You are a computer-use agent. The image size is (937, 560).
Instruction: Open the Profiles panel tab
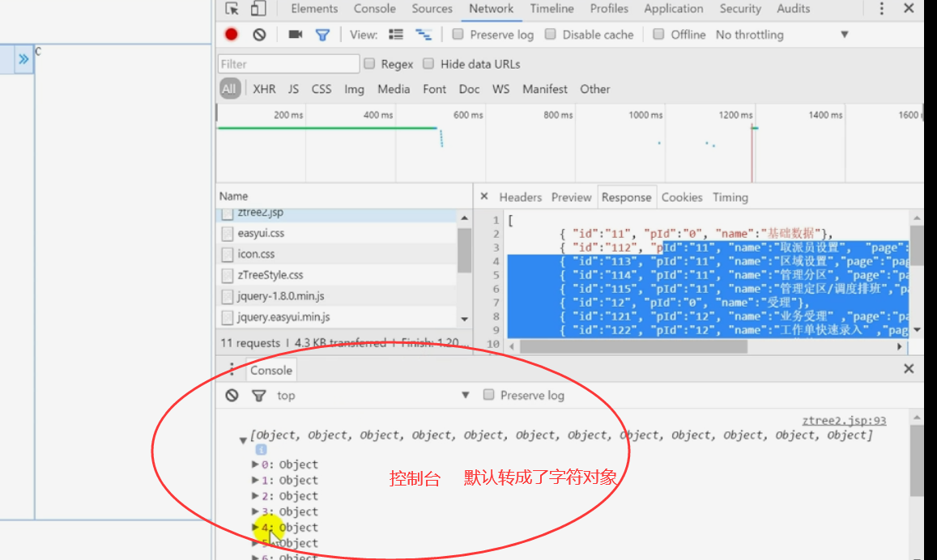click(609, 8)
